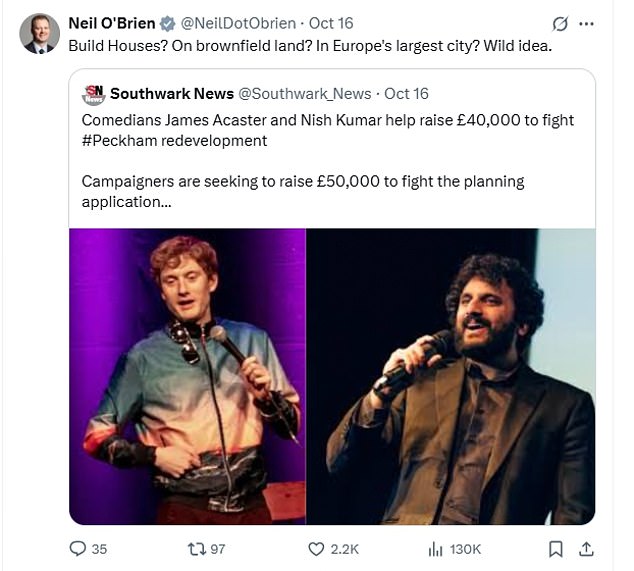Open the view analytics bar-chart icon
634x571 pixels.
tap(436, 549)
